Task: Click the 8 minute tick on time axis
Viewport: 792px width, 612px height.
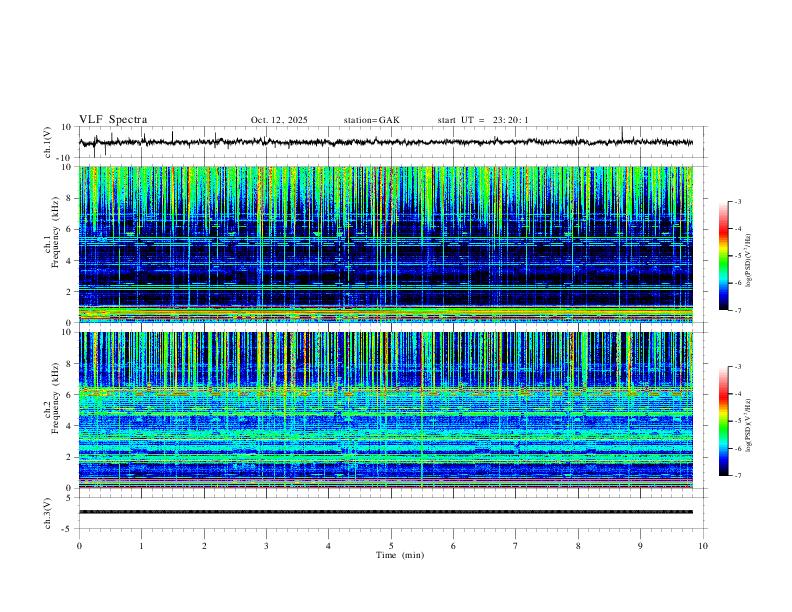Action: coord(578,546)
